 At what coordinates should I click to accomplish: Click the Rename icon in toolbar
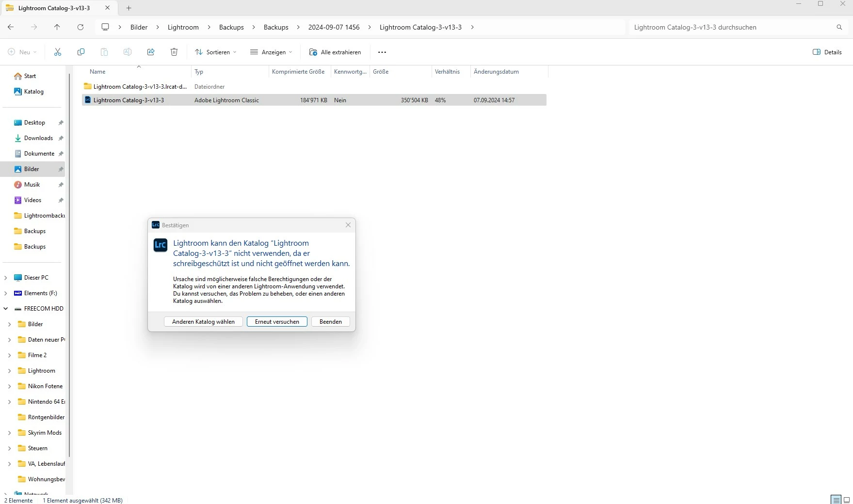[x=128, y=52]
